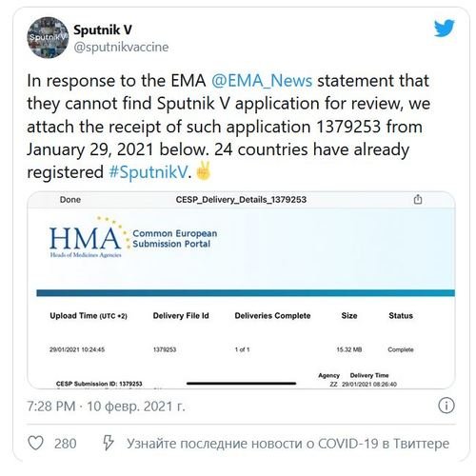The image size is (476, 476).
Task: Click the lightning bolt COVID-19 icon
Action: point(108,443)
